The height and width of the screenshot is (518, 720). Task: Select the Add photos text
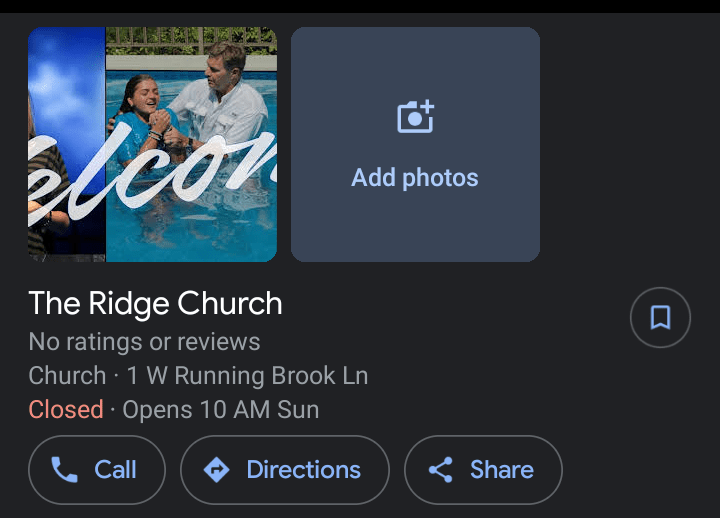[415, 178]
